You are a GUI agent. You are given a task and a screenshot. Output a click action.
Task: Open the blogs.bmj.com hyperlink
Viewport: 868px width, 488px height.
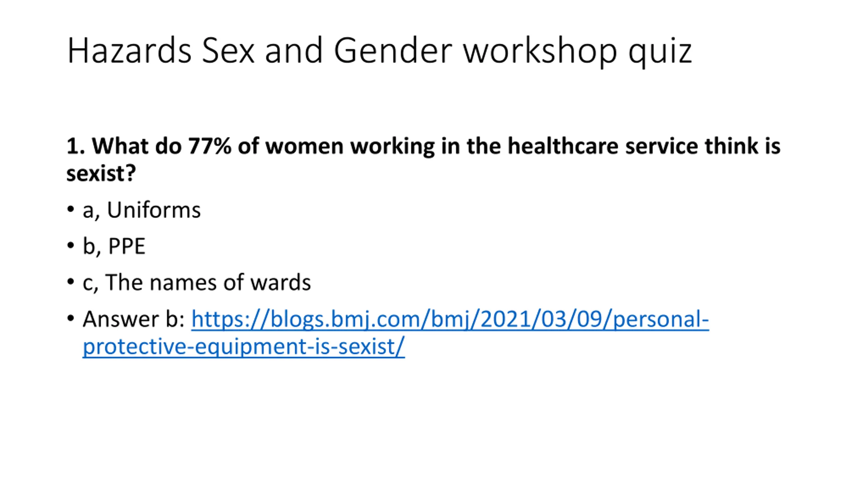point(450,319)
